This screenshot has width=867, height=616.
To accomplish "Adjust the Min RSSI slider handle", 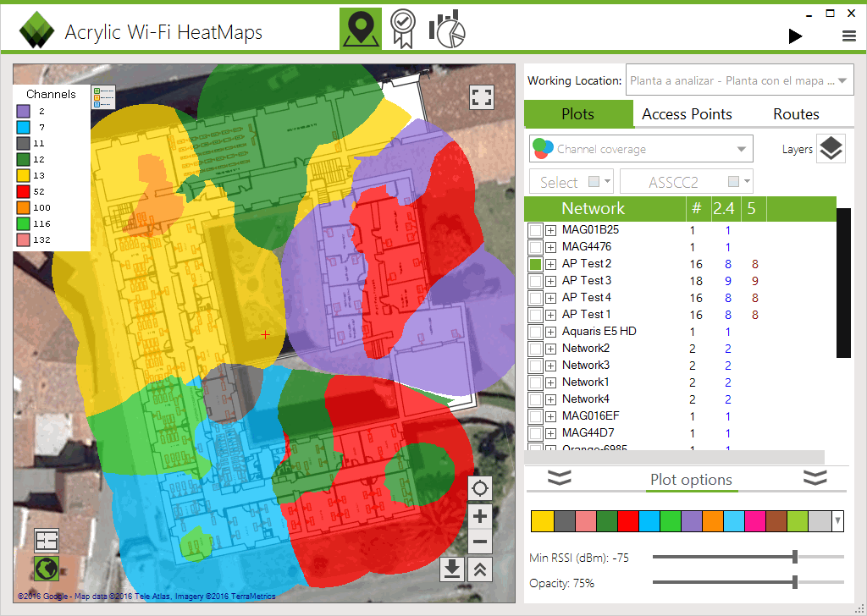I will click(794, 557).
